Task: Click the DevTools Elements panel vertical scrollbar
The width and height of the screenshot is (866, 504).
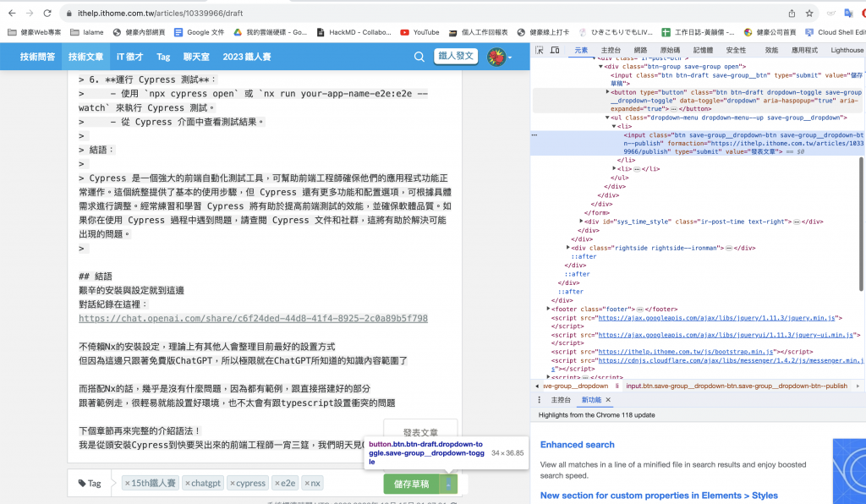Action: click(x=862, y=223)
